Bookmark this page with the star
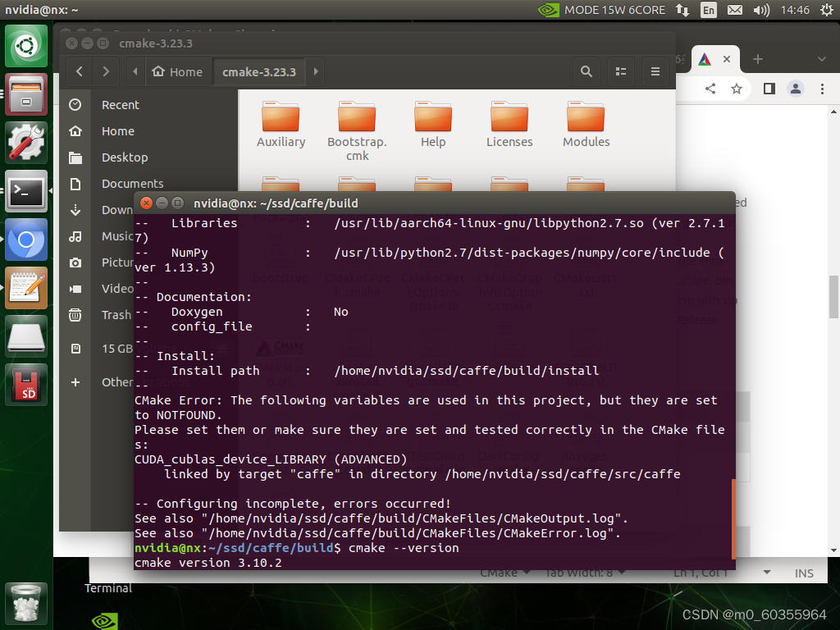840x630 pixels. pyautogui.click(x=737, y=89)
